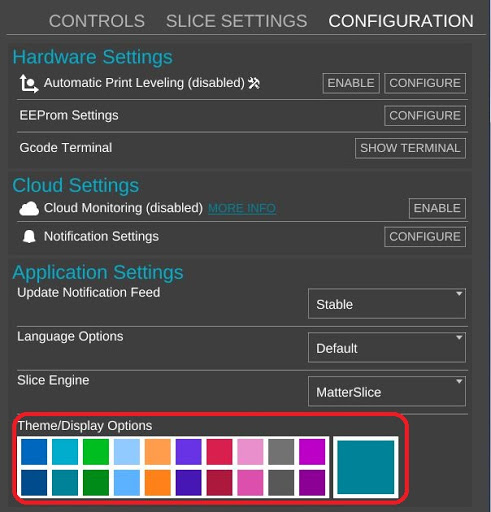Click the tools icon beside leveling label

tap(254, 83)
